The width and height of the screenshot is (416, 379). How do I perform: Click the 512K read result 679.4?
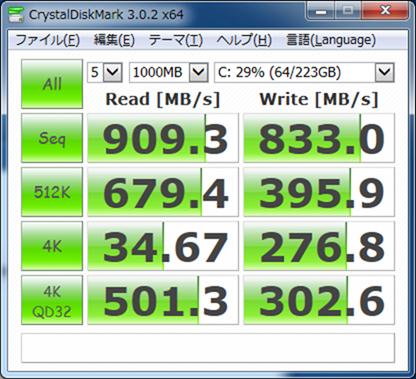point(163,192)
